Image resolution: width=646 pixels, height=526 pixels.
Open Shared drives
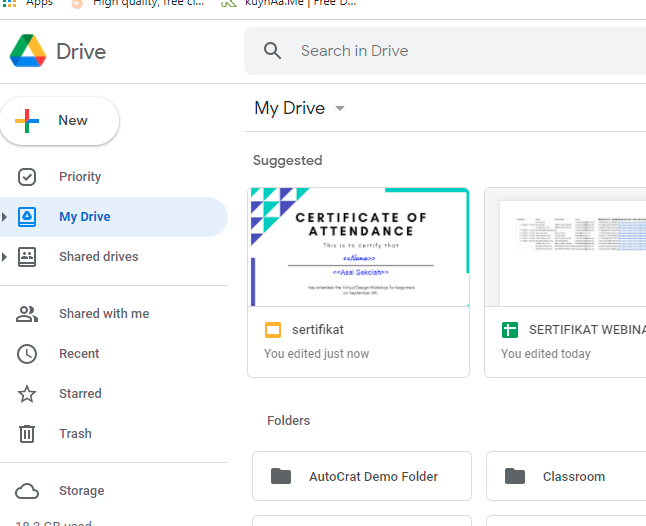114,257
